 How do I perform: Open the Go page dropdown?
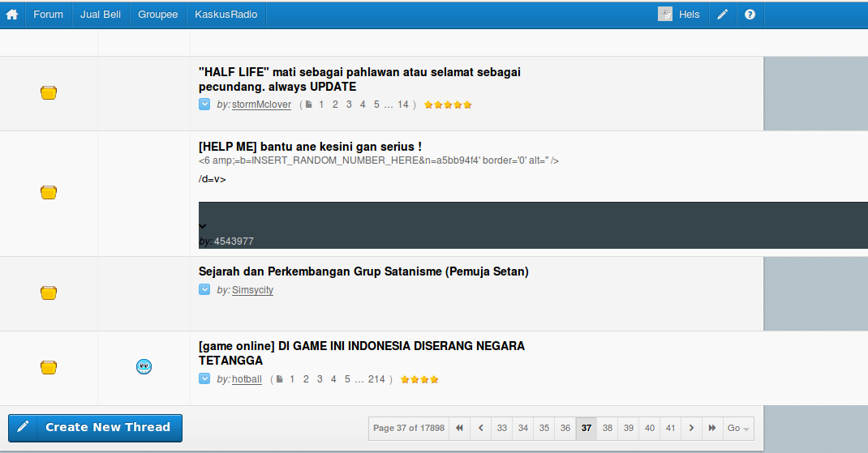[x=738, y=428]
